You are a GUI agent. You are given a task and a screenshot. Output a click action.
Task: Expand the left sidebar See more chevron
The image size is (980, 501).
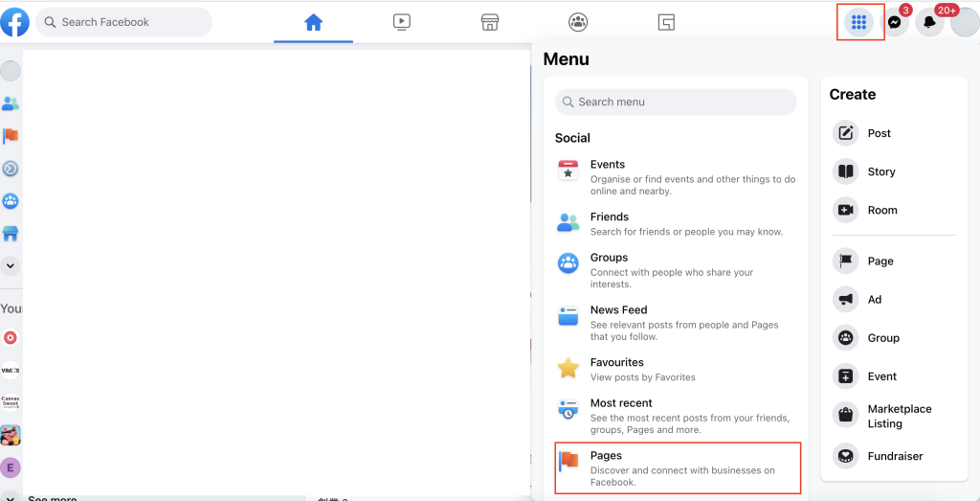tap(11, 265)
